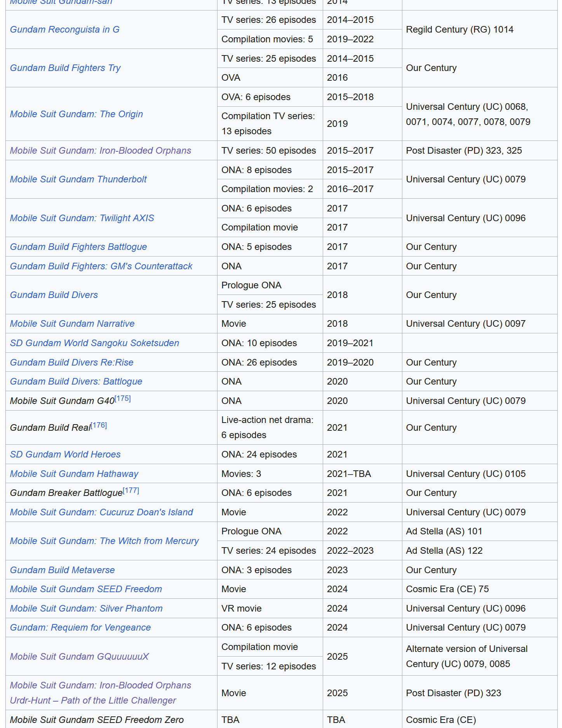Select the 'TV series: 24 episodes' cell

click(270, 551)
